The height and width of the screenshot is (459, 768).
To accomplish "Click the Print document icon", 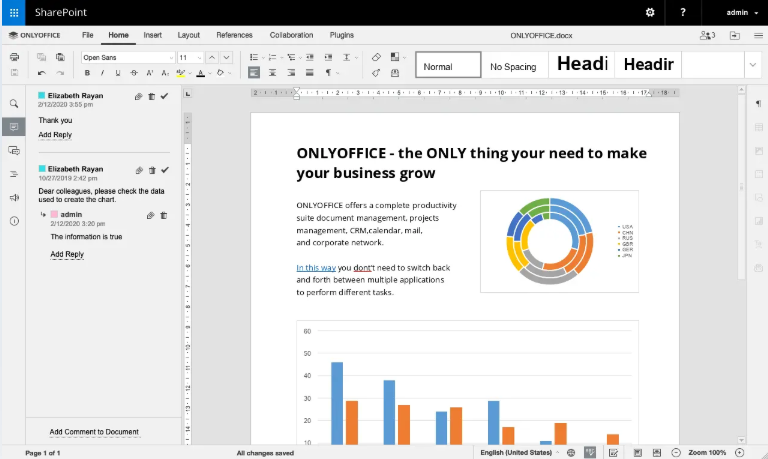I will click(x=14, y=57).
